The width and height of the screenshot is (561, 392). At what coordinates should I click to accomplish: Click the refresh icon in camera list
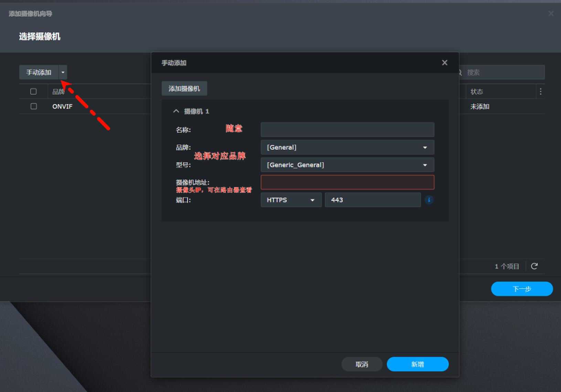534,266
